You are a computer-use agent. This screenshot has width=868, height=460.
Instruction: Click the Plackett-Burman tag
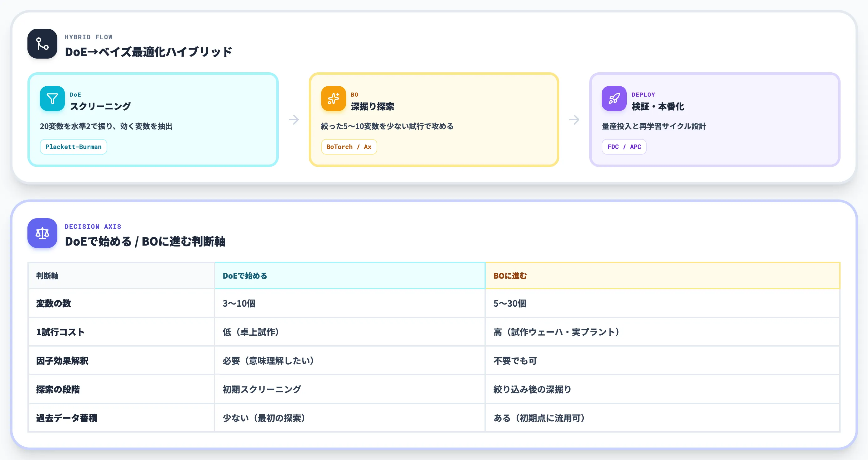(74, 147)
